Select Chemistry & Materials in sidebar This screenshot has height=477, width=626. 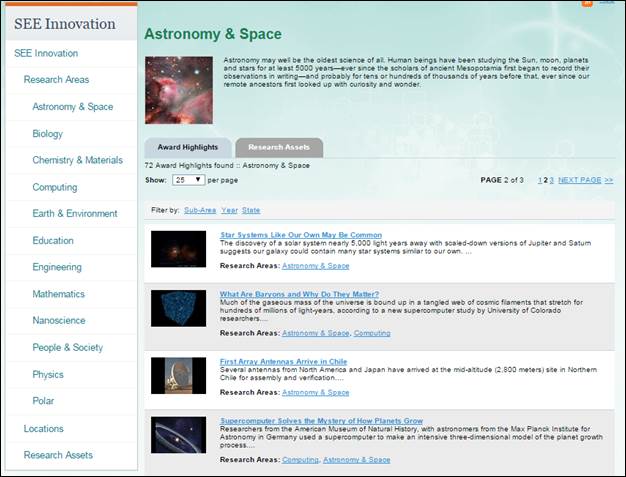tap(77, 160)
